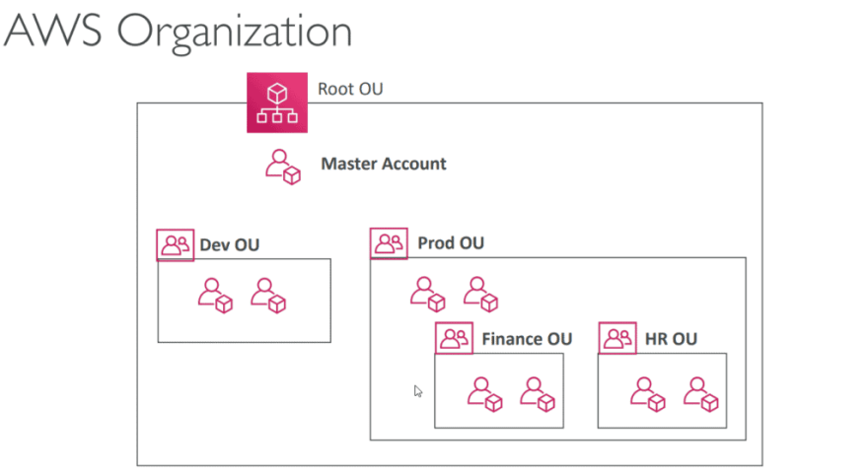The height and width of the screenshot is (474, 868).
Task: Click the Root OU label
Action: [x=350, y=89]
